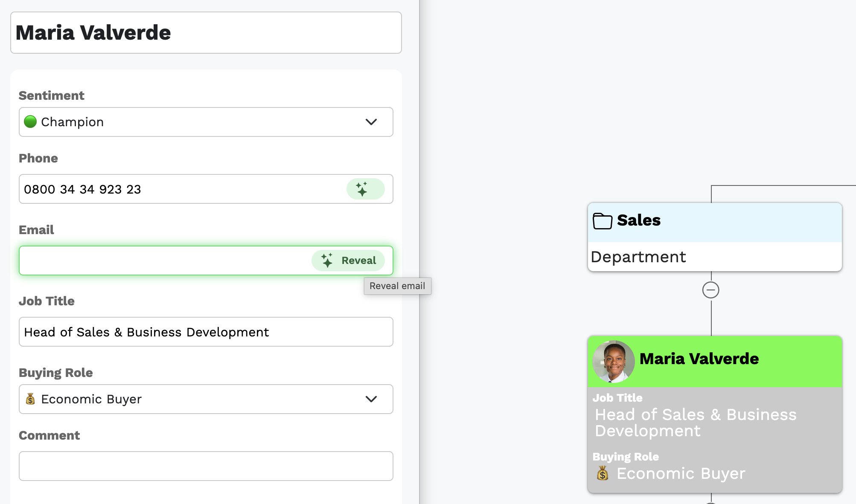
Task: Click the folder icon on the Sales card
Action: tap(603, 221)
